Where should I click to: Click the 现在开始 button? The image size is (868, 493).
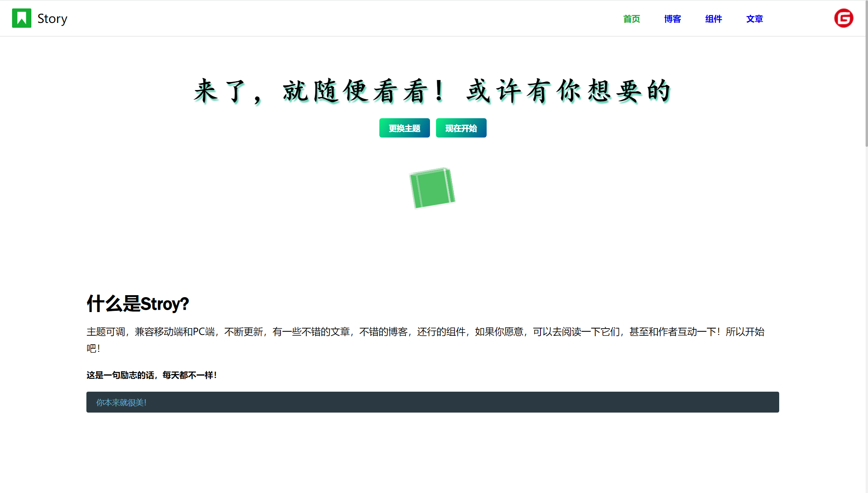[x=461, y=128]
